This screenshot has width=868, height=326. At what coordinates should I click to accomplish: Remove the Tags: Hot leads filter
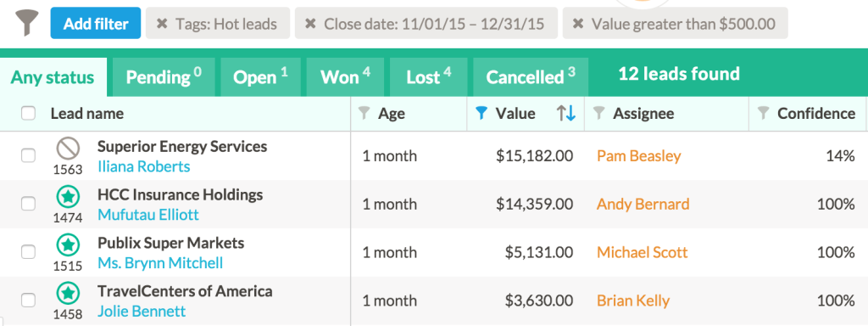point(162,24)
